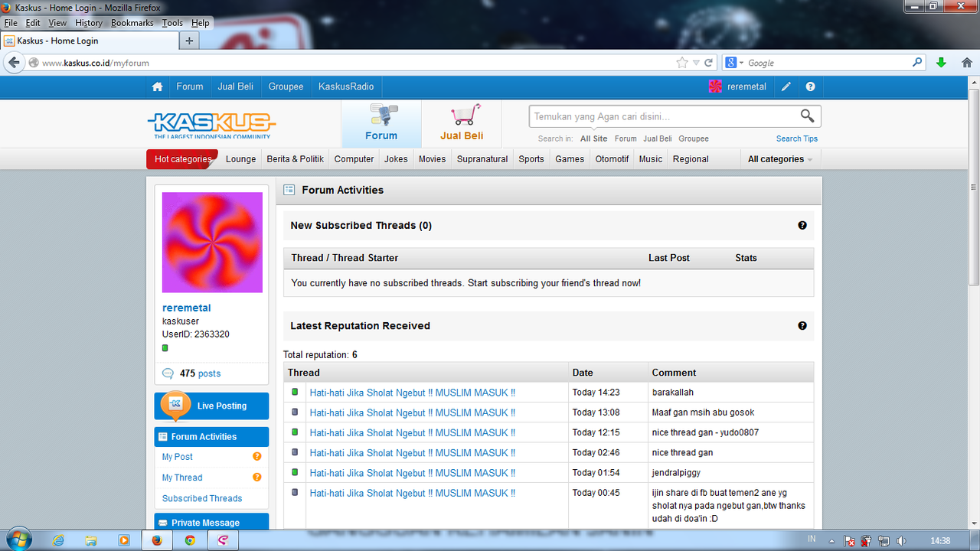Click the volume speaker tray icon

(901, 540)
